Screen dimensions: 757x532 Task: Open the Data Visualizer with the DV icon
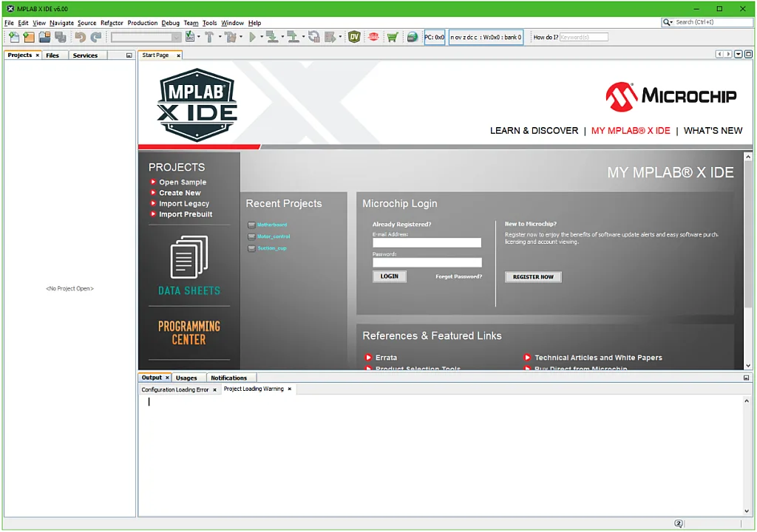(x=354, y=36)
